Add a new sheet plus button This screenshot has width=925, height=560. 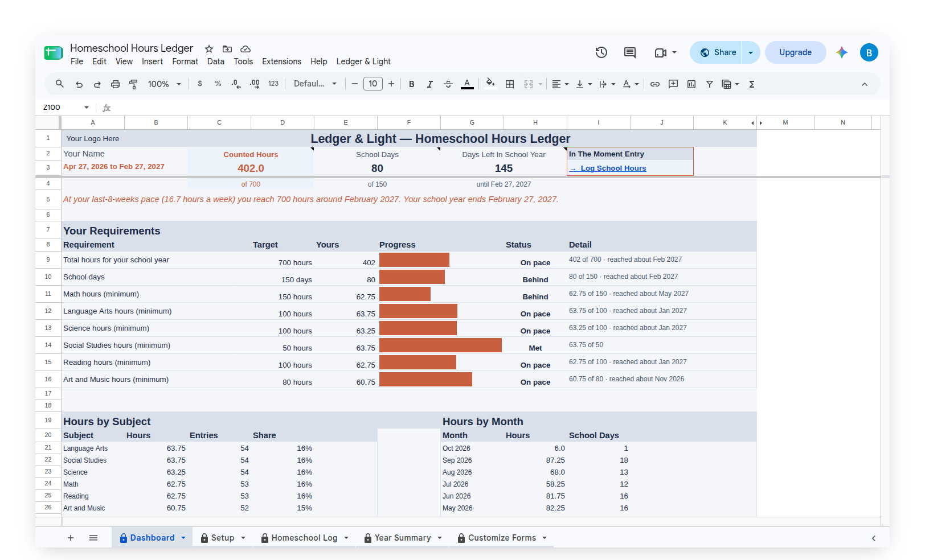71,538
